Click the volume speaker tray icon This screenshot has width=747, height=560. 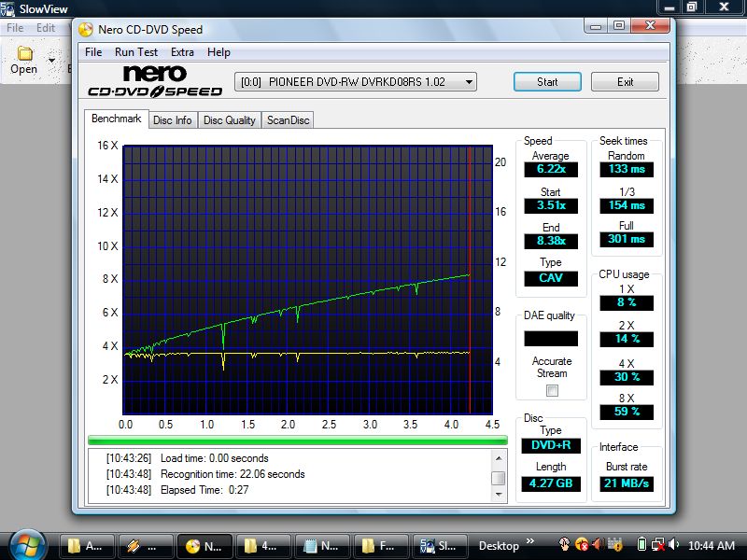click(673, 544)
